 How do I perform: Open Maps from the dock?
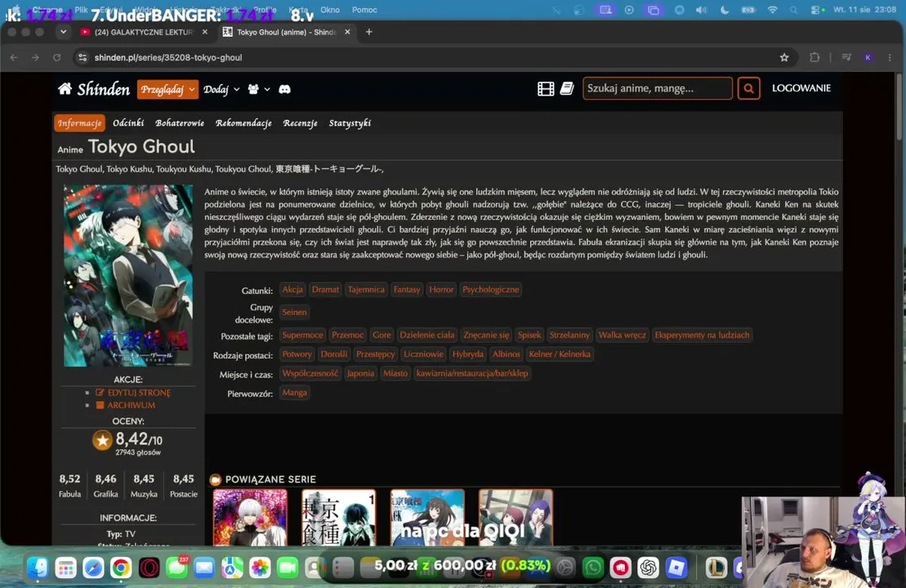click(x=232, y=568)
